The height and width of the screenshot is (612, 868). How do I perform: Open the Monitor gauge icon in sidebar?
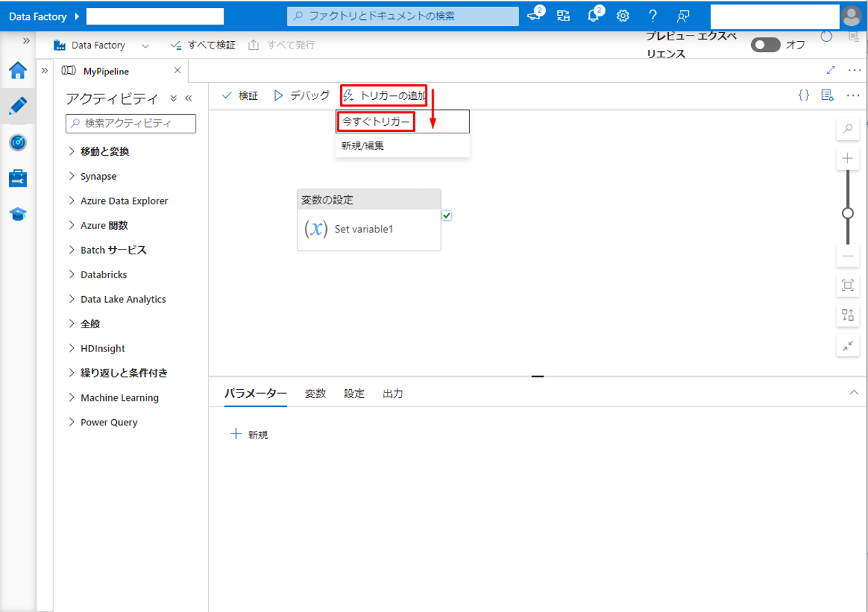point(18,142)
